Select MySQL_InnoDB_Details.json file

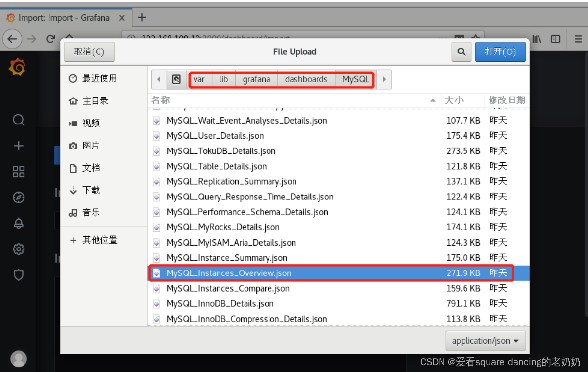(339, 303)
